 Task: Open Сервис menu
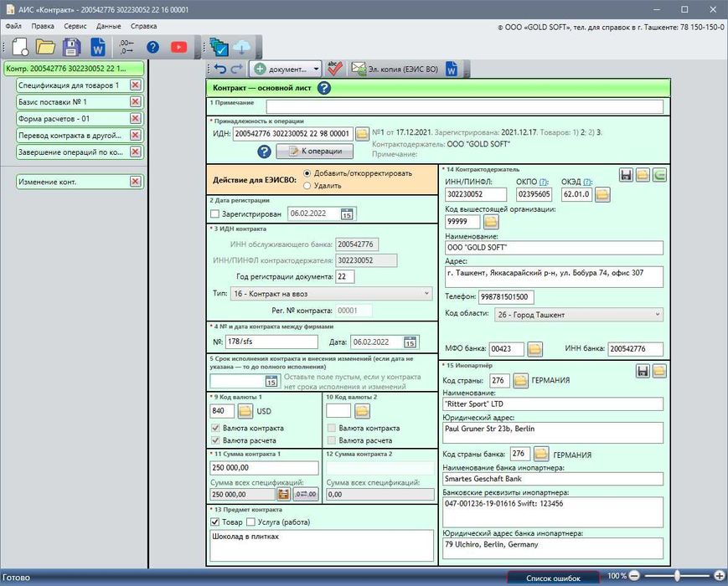(75, 26)
